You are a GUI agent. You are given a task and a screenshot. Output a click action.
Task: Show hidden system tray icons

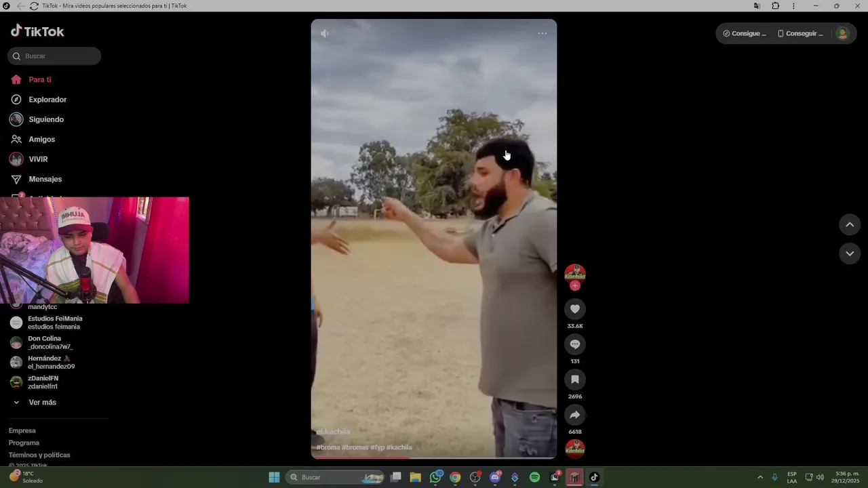[x=760, y=477]
